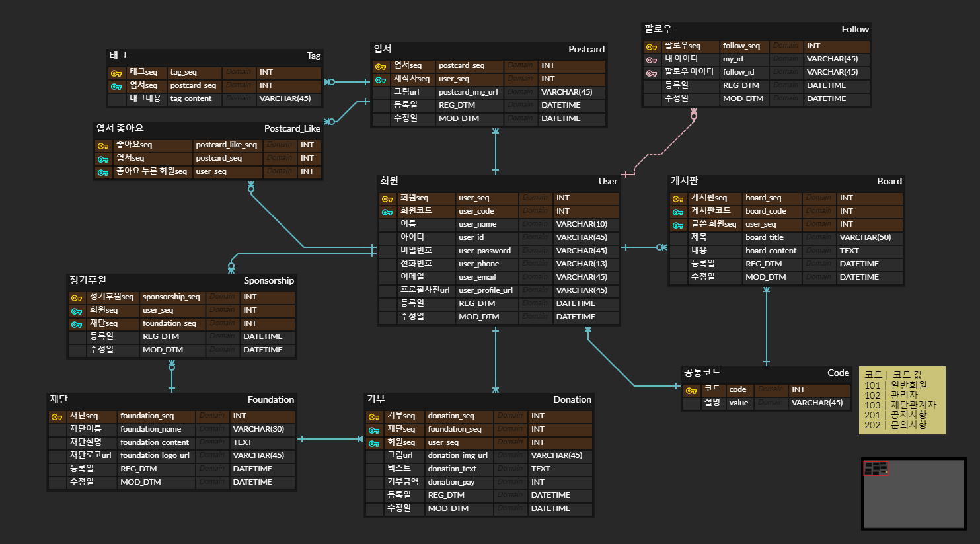980x544 pixels.
Task: Select the primary key icon of postcard_seq in Postcard
Action: (x=381, y=67)
